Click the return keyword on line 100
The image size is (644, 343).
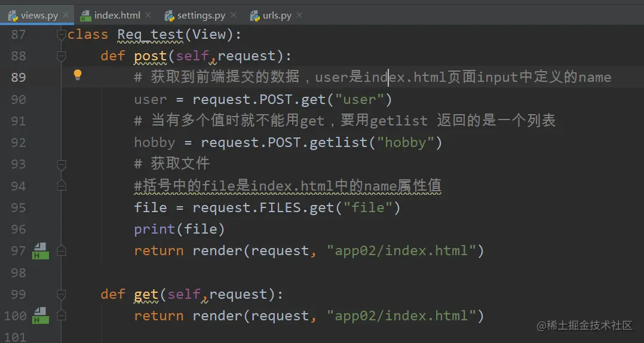[158, 316]
